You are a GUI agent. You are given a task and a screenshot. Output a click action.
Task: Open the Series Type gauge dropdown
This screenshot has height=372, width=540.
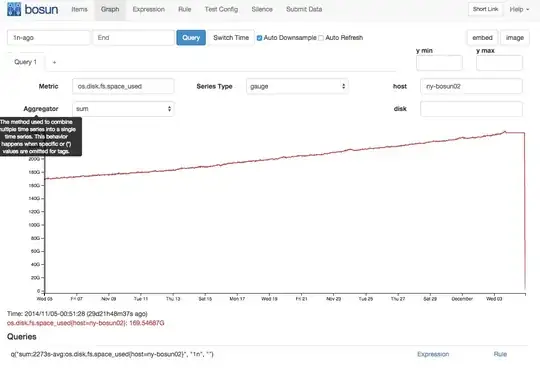click(297, 86)
